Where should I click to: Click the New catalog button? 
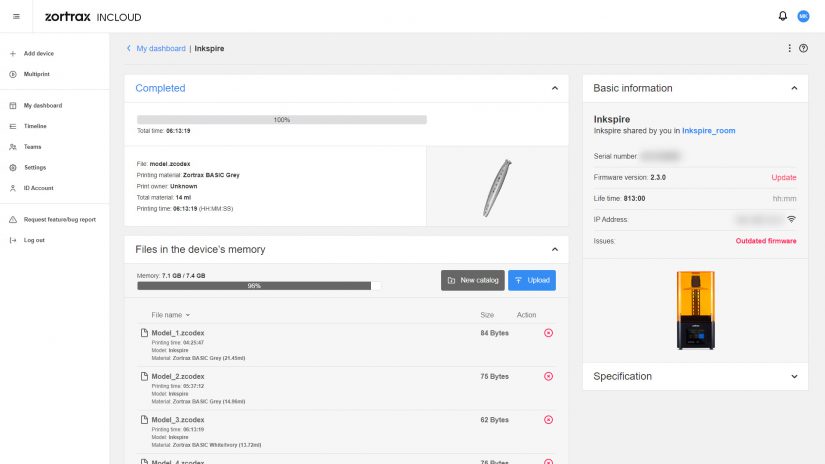pyautogui.click(x=472, y=280)
